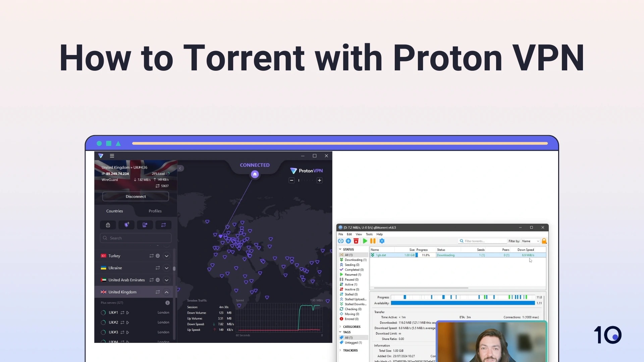Expand the Ukraine server list
This screenshot has height=362, width=644.
[x=166, y=268]
